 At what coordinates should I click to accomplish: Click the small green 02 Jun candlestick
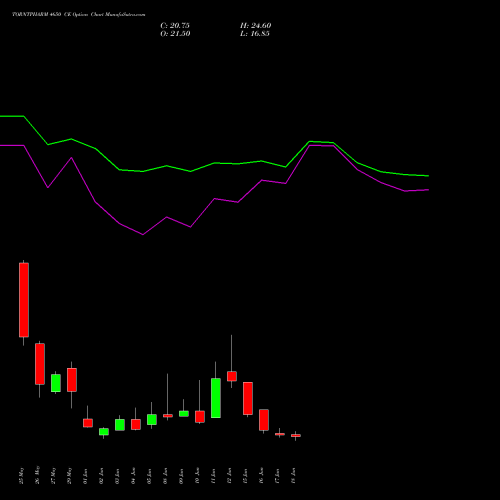coord(104,432)
